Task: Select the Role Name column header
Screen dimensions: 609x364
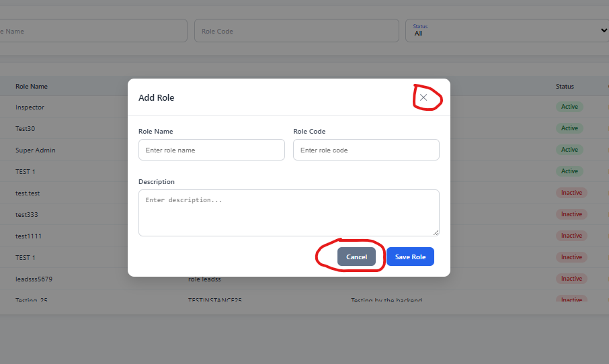Action: (32, 86)
